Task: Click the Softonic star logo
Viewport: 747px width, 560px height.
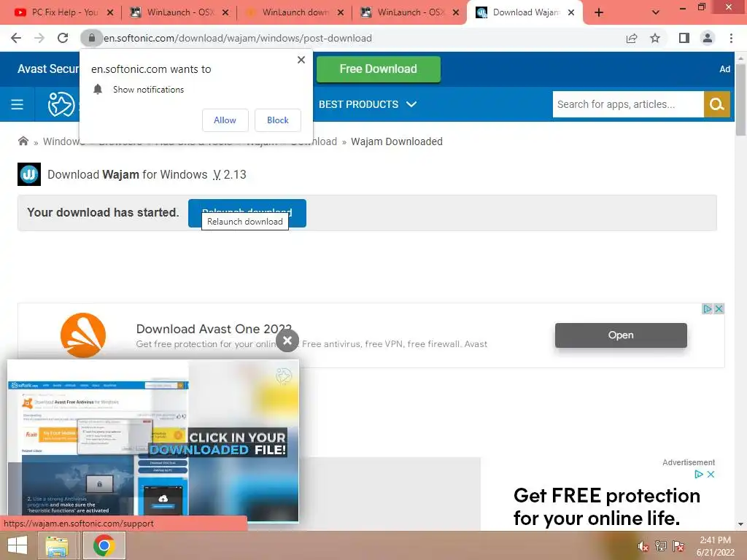Action: (x=61, y=104)
